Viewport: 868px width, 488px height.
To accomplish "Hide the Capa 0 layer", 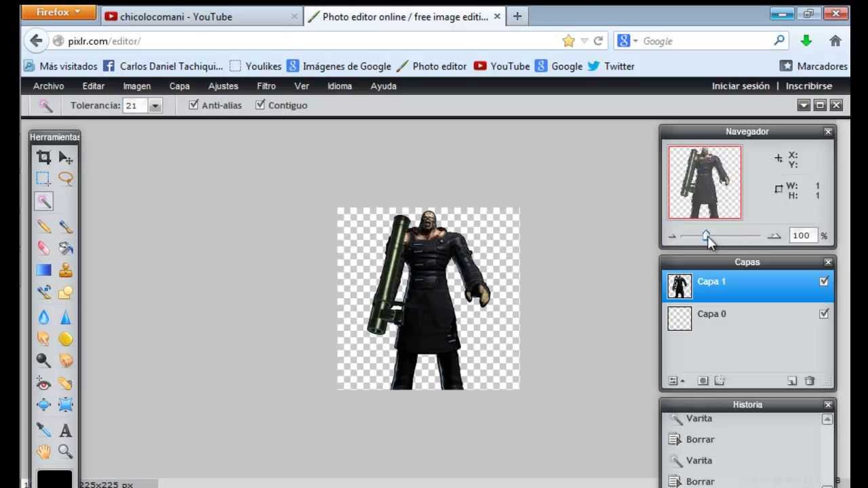I will click(824, 314).
